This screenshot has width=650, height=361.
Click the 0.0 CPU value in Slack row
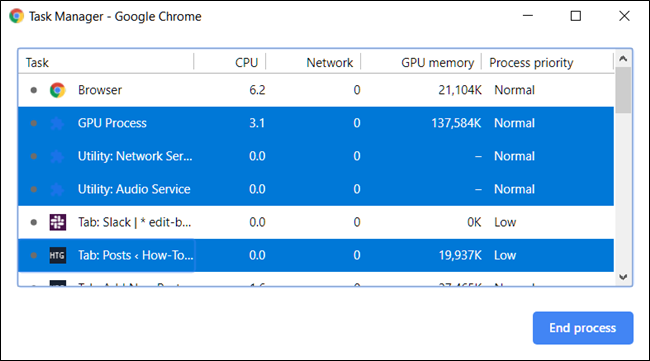(257, 222)
